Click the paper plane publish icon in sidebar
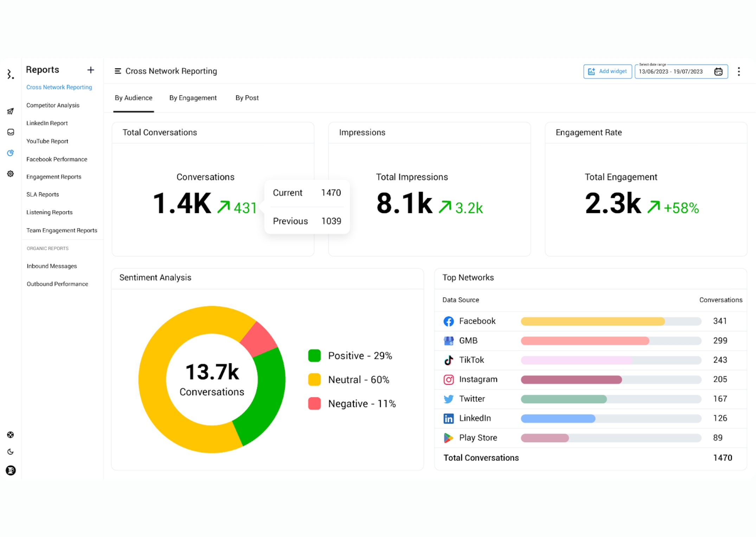The image size is (756, 537). point(11,111)
